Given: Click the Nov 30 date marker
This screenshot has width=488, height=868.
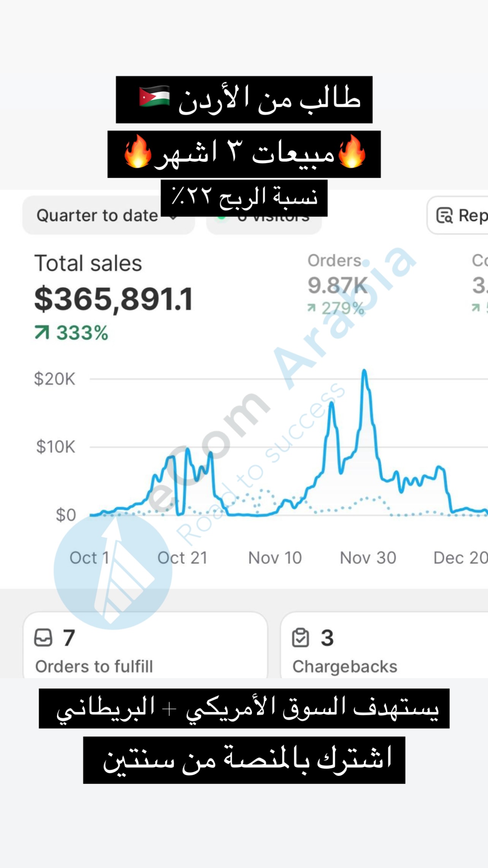Looking at the screenshot, I should tap(368, 558).
